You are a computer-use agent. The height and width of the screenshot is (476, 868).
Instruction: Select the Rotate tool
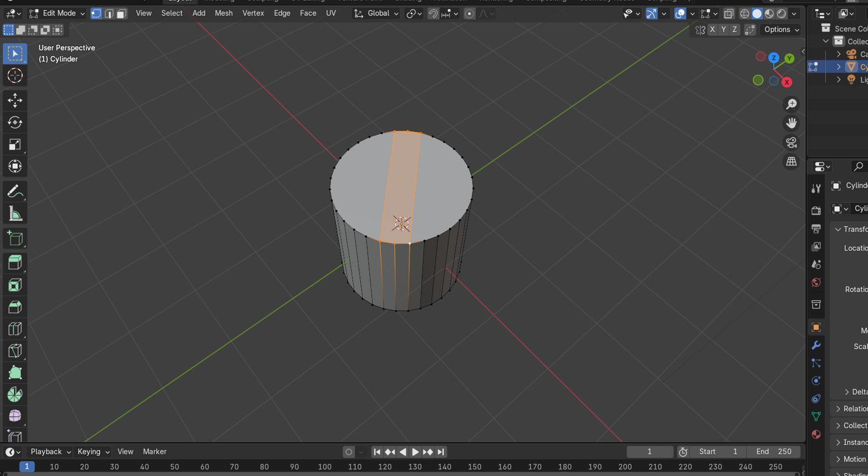(15, 122)
